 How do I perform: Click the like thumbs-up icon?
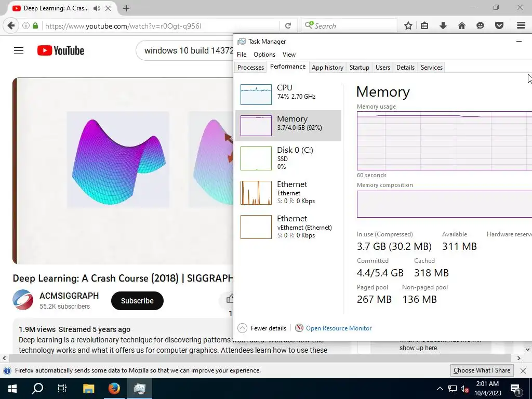(230, 299)
